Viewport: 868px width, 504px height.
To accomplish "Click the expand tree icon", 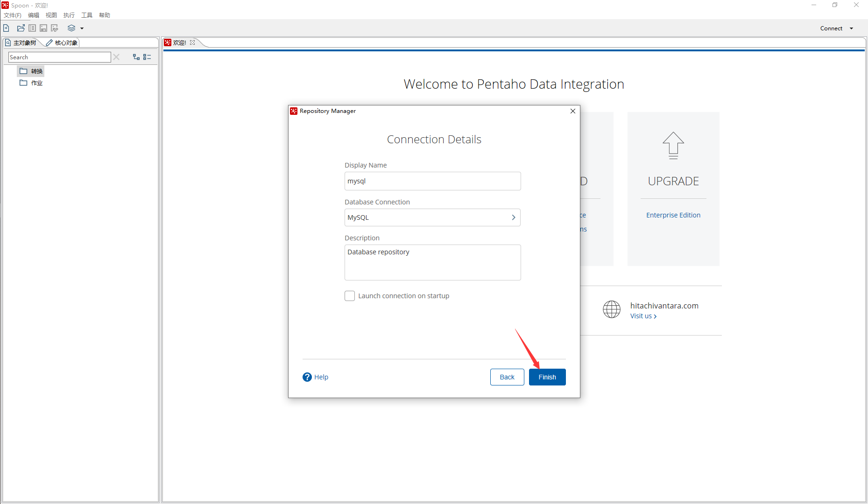I will coord(136,57).
